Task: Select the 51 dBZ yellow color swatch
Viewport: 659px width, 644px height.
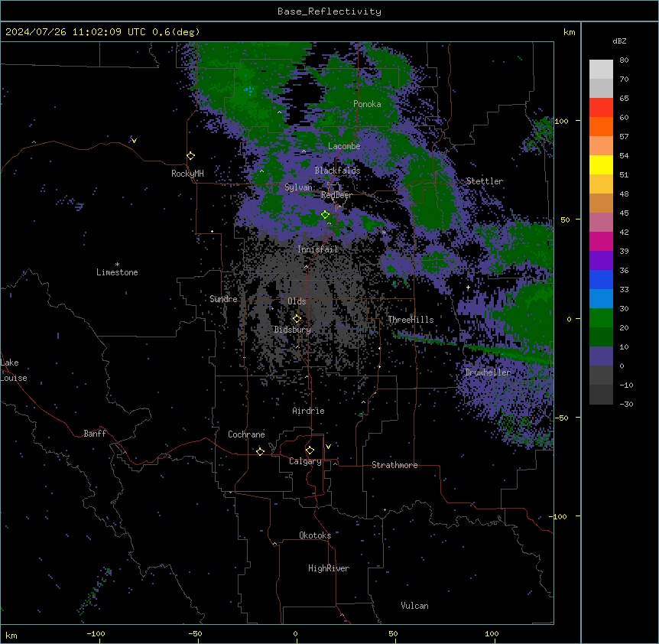Action: [x=601, y=164]
